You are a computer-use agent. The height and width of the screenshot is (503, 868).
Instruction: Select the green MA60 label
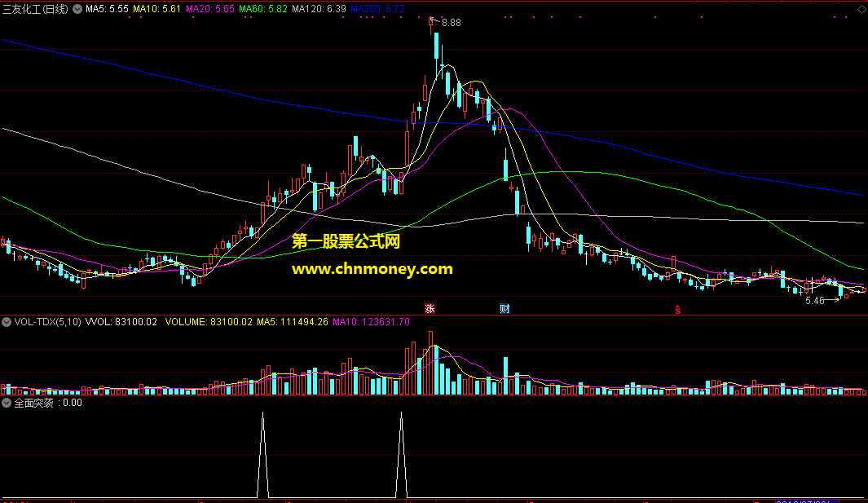coord(263,9)
